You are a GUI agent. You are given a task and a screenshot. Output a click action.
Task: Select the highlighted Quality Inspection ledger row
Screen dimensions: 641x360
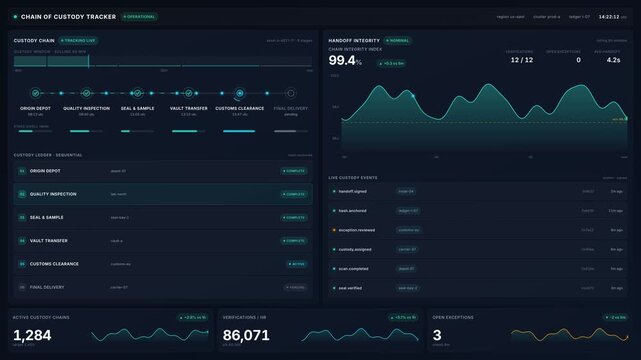click(163, 194)
